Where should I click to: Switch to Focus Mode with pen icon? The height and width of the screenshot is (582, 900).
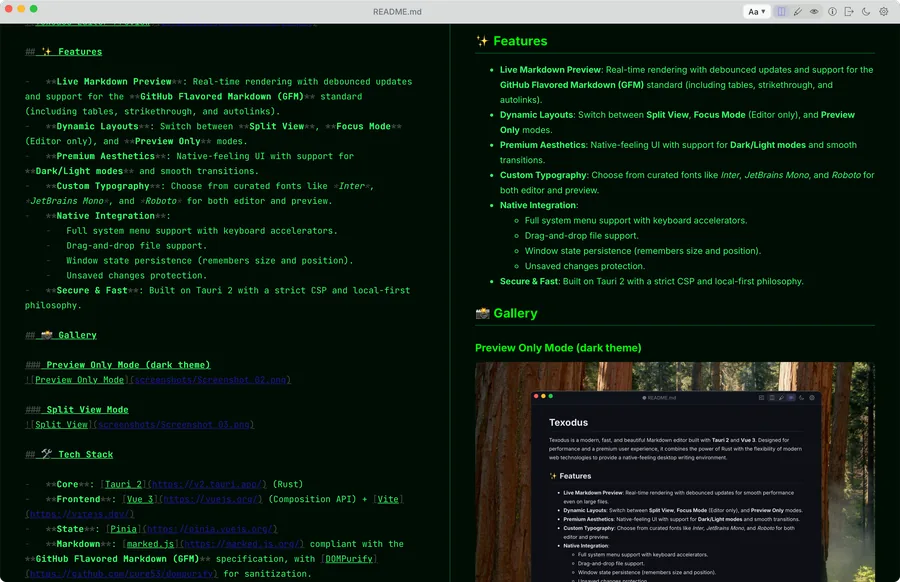click(798, 11)
